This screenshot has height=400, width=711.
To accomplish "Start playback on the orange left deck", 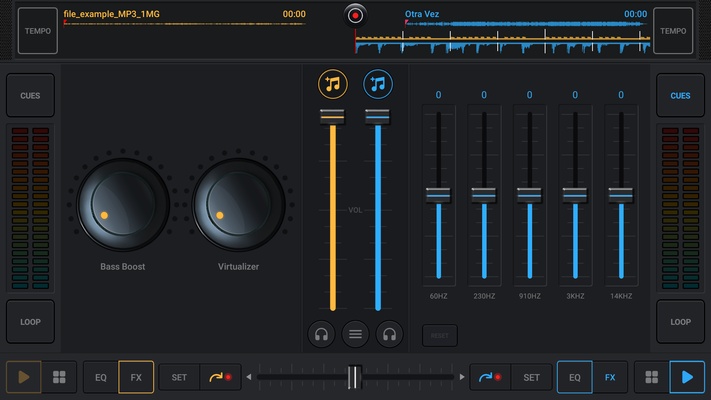I will pos(24,377).
